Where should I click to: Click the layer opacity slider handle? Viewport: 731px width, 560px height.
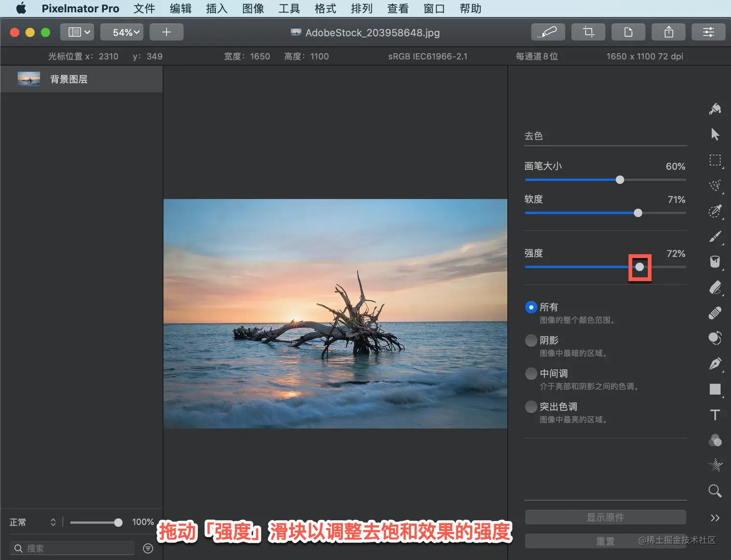pyautogui.click(x=118, y=522)
